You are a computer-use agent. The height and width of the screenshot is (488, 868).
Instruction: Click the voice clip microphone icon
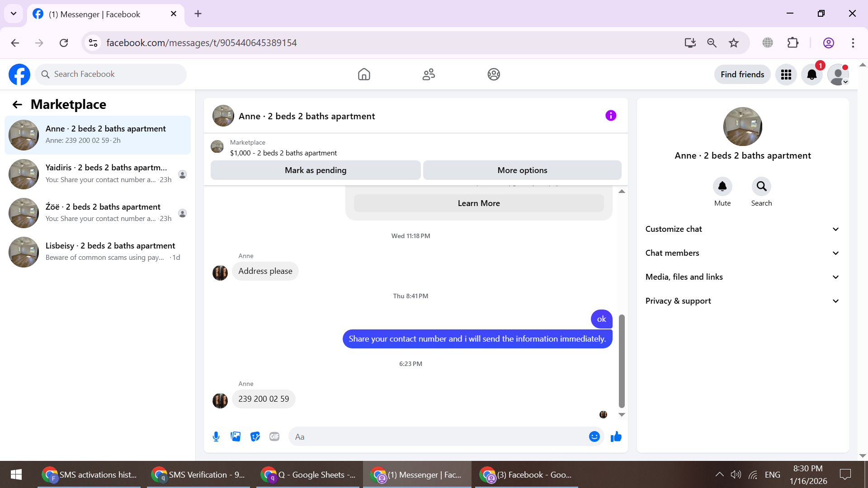point(216,436)
